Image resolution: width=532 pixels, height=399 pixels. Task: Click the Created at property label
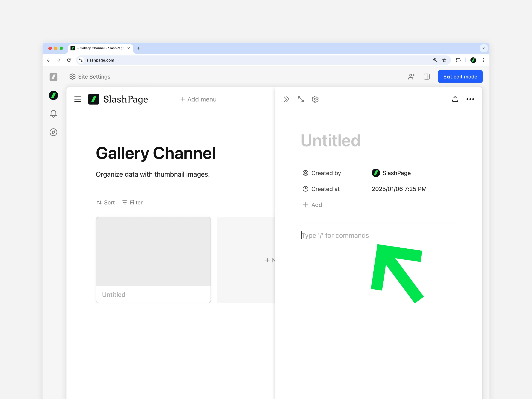point(321,189)
